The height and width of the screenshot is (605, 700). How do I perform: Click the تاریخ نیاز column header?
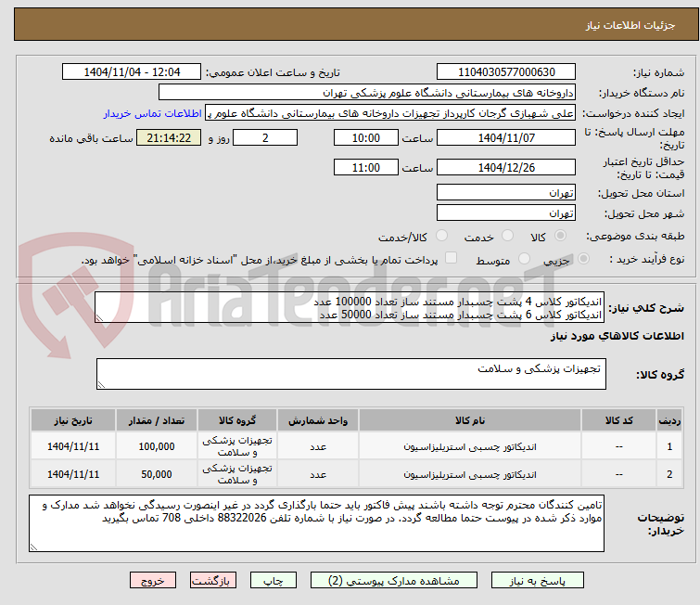(x=73, y=420)
